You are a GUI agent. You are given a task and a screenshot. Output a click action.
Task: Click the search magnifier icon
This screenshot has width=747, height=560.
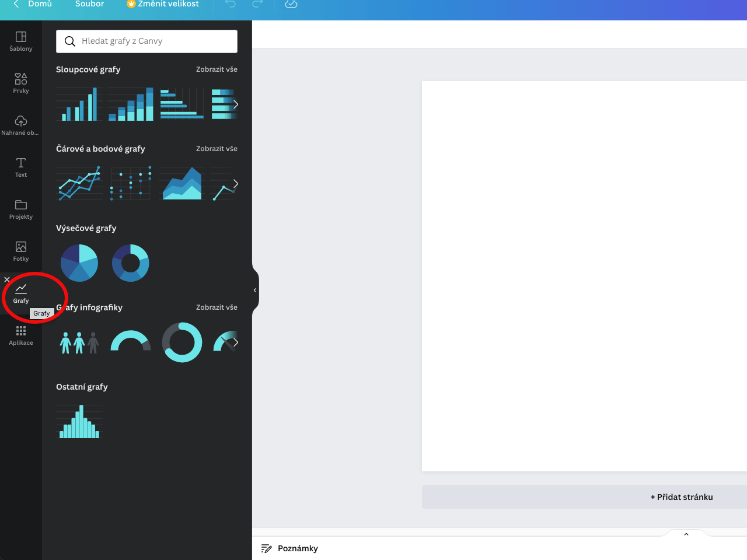[70, 41]
